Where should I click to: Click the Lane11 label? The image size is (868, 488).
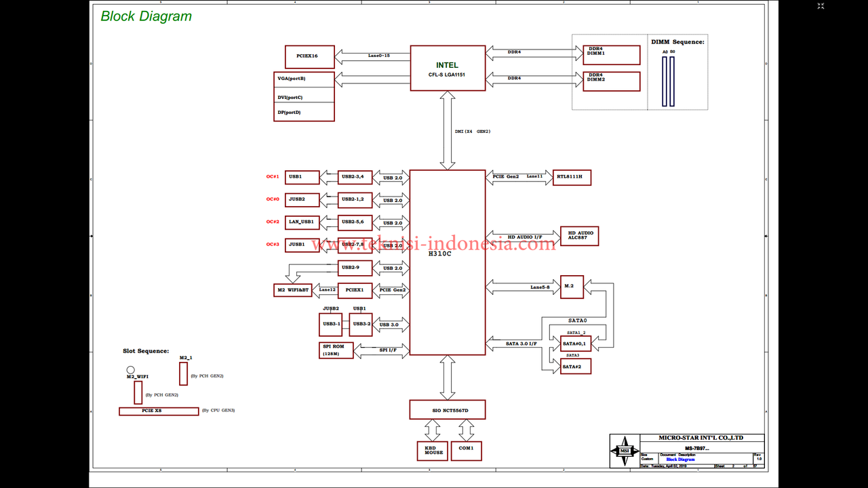(535, 176)
